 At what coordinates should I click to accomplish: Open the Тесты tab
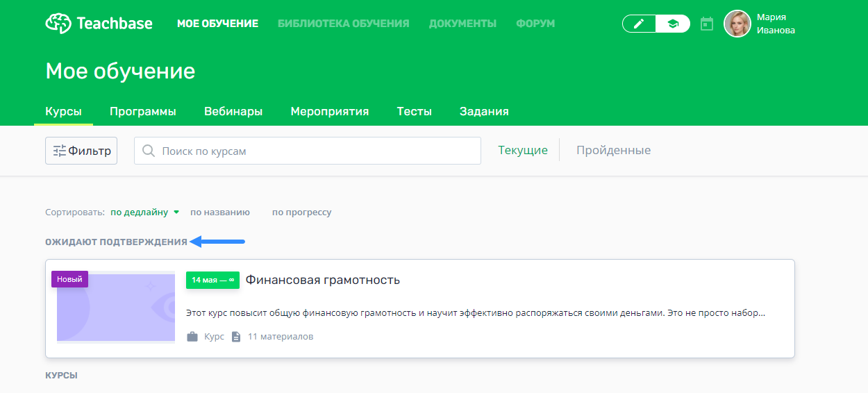[415, 111]
